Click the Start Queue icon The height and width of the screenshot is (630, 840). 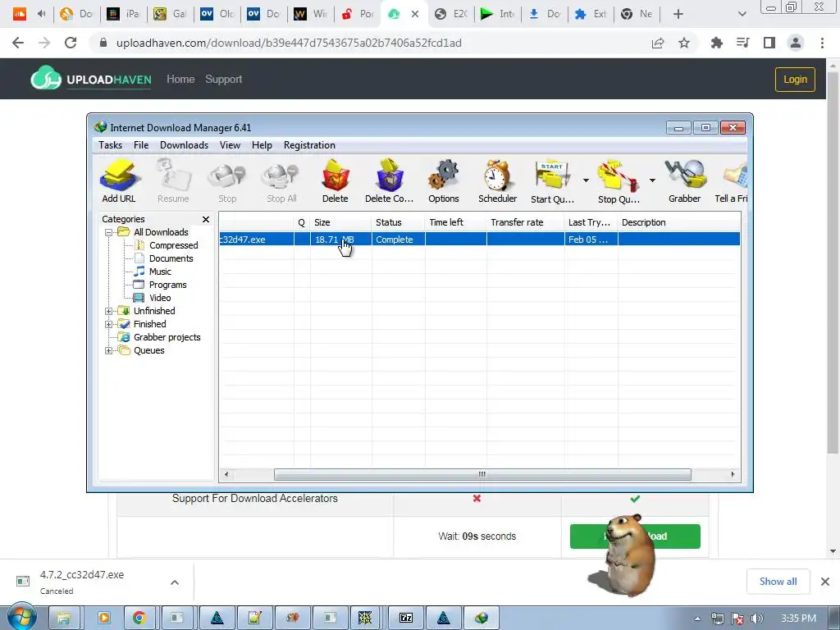tap(552, 180)
